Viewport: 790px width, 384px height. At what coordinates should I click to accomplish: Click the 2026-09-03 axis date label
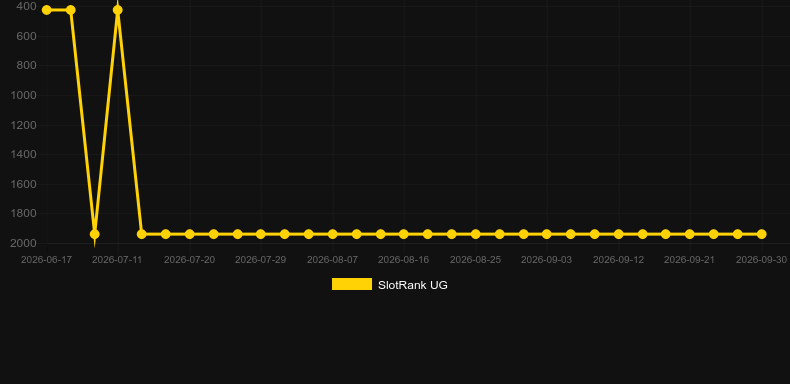pyautogui.click(x=547, y=260)
